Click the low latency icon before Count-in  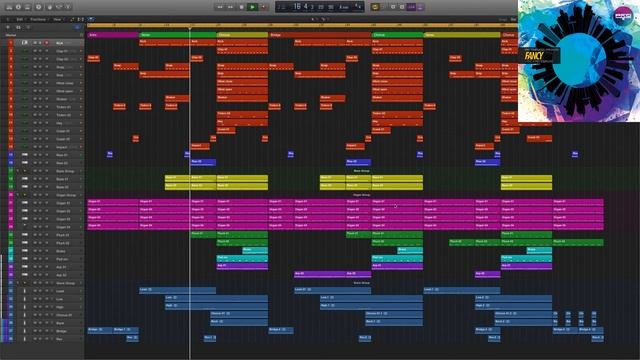click(x=402, y=7)
